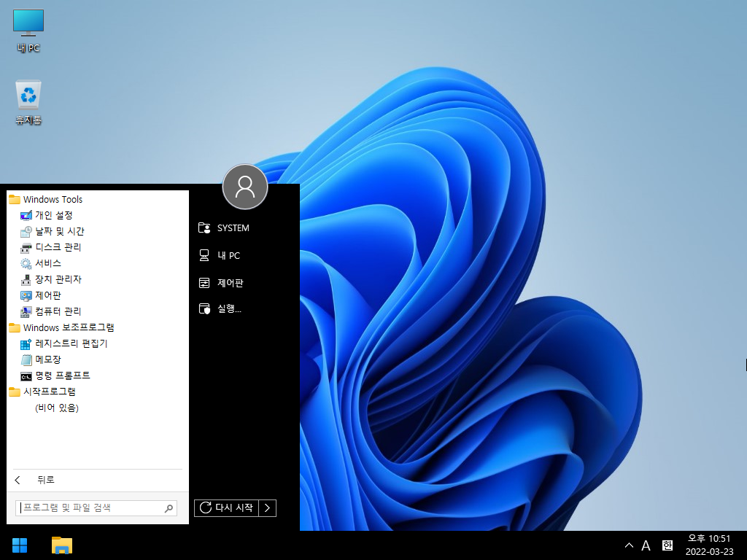Image resolution: width=747 pixels, height=560 pixels.
Task: Open the 내 PC desktop icon
Action: click(28, 31)
